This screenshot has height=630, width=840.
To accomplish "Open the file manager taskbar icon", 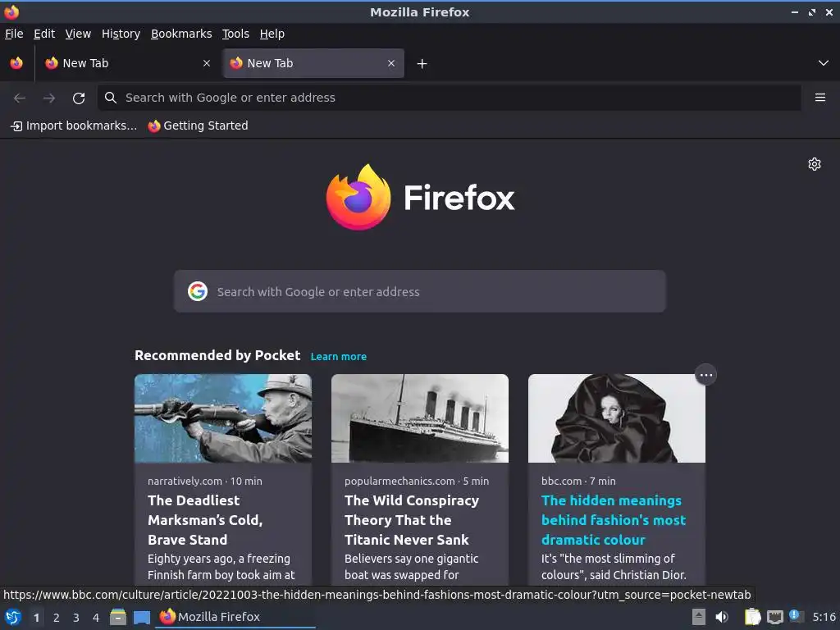I will (118, 617).
